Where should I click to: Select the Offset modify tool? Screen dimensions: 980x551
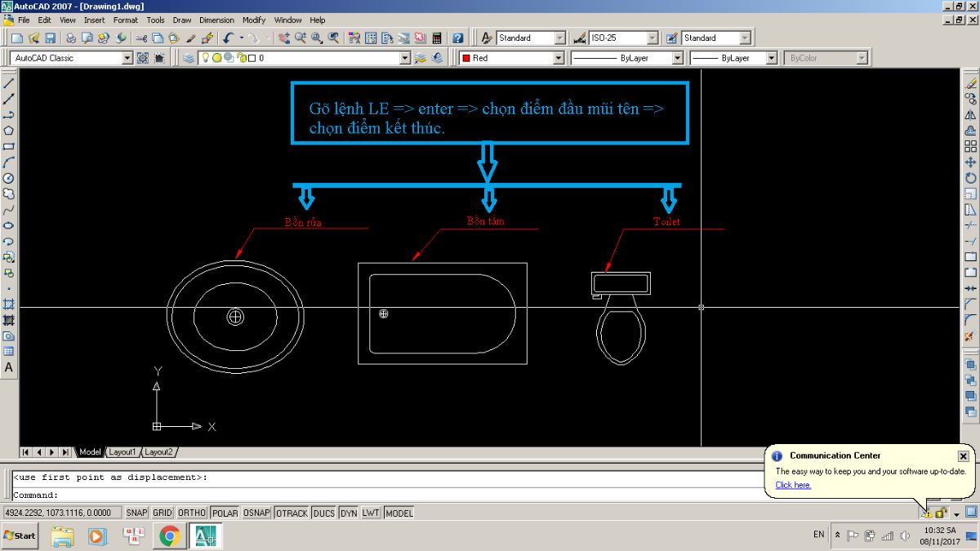pos(970,131)
